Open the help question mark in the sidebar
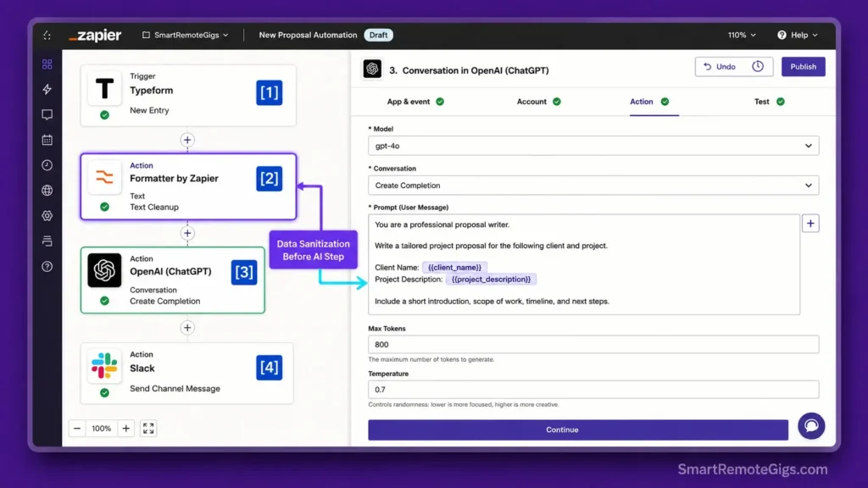 click(47, 266)
